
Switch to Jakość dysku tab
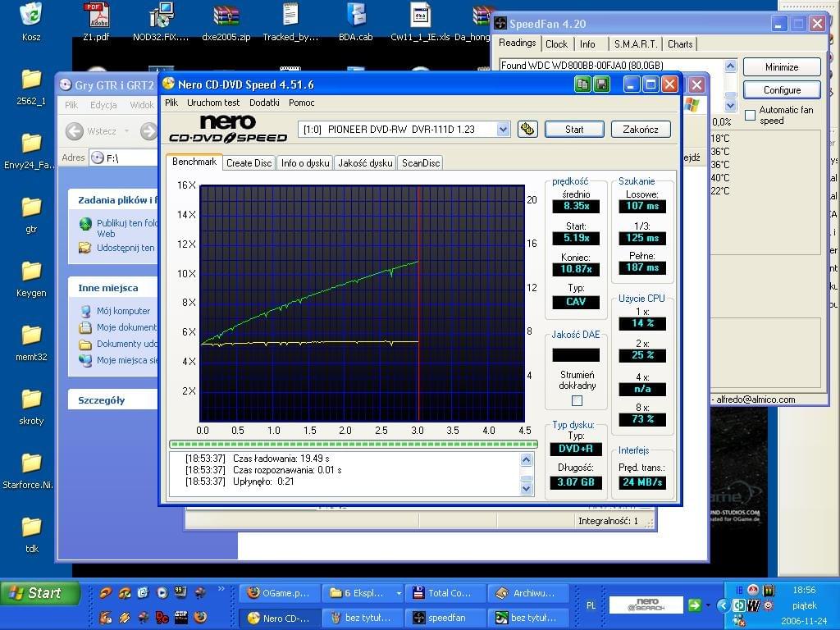click(x=365, y=163)
